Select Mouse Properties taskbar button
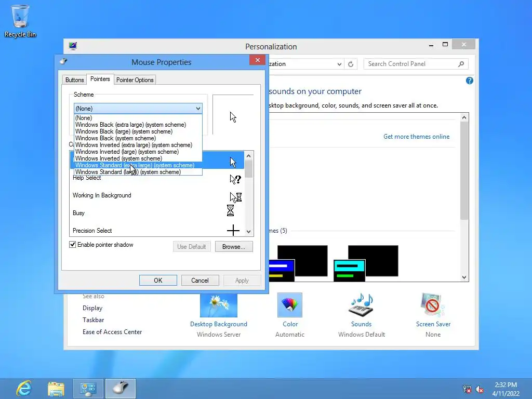 click(x=121, y=389)
